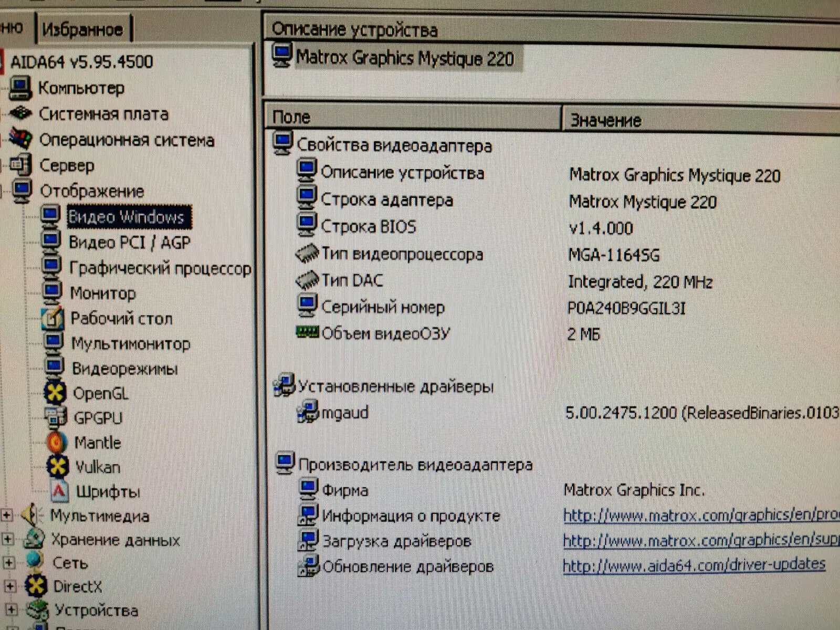Click the Шрифты fonts icon

59,491
